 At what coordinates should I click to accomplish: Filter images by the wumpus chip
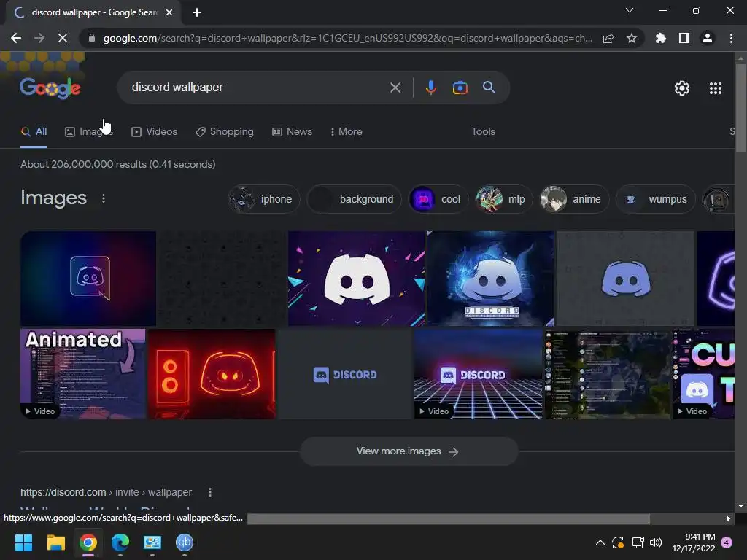(656, 199)
